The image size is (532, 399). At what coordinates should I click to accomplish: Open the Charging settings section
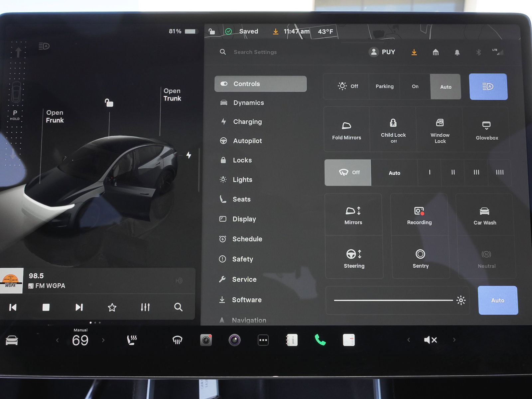click(x=247, y=122)
